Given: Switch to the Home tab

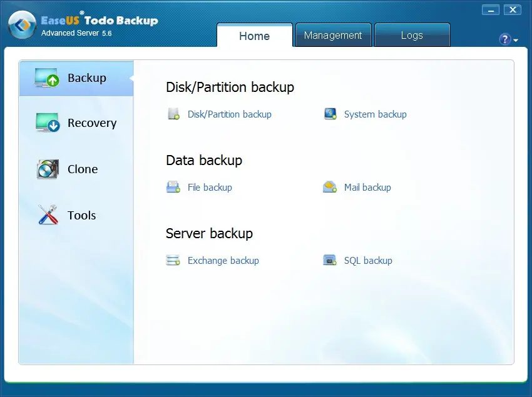Looking at the screenshot, I should (255, 35).
